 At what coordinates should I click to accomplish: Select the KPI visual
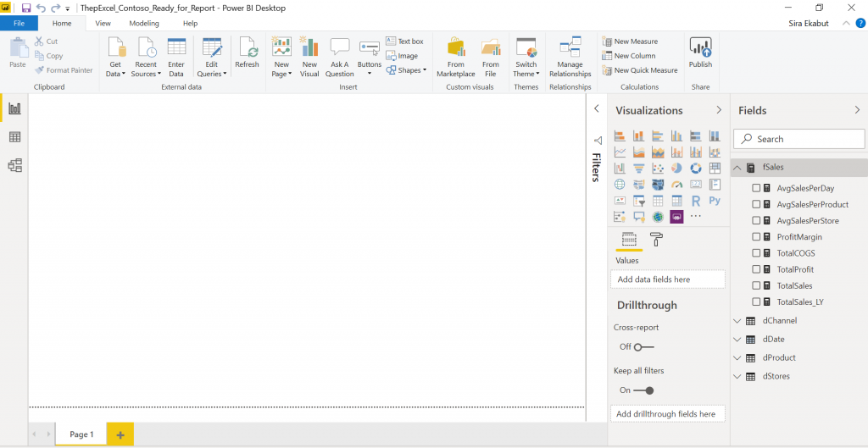[620, 200]
